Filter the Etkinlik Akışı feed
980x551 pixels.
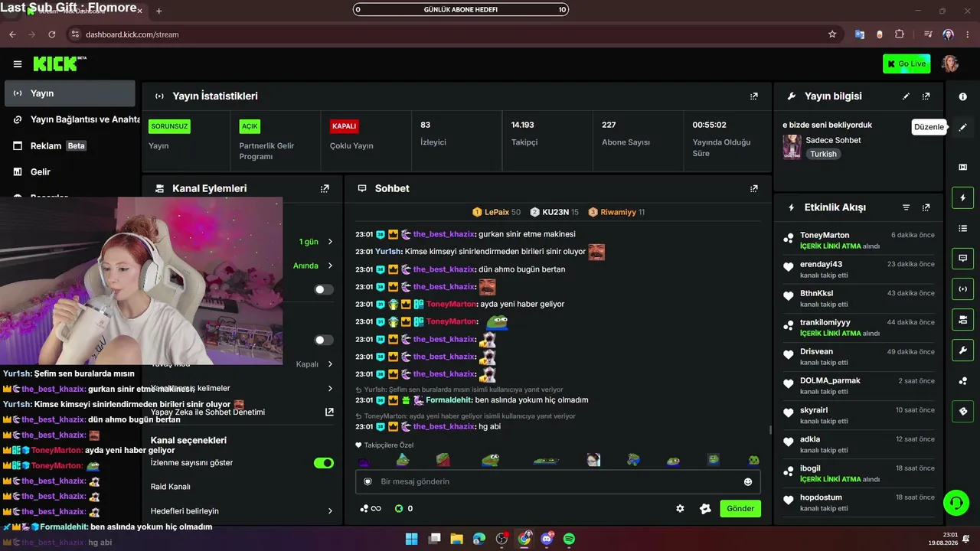click(906, 207)
